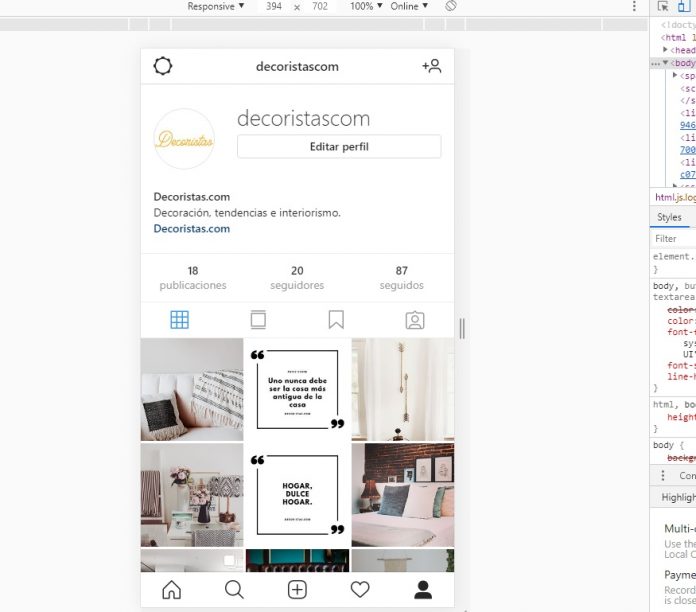Screen dimensions: 696x612
Task: View the 87 seguidos list
Action: tap(401, 278)
